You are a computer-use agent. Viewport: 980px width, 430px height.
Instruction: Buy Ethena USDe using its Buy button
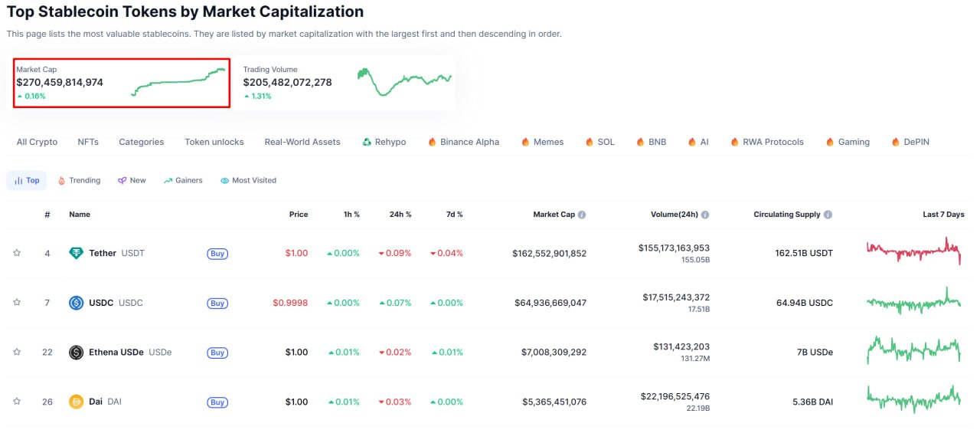click(217, 353)
